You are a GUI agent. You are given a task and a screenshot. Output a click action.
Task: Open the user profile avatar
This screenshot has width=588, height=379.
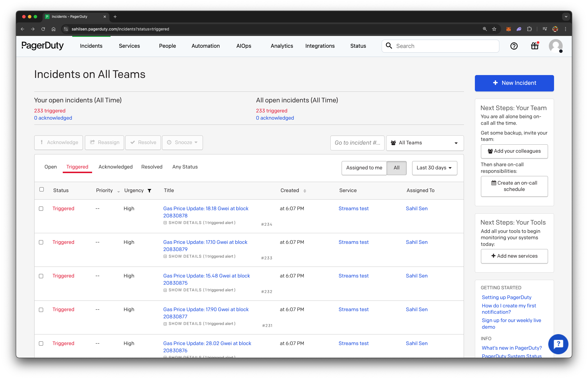click(x=556, y=46)
